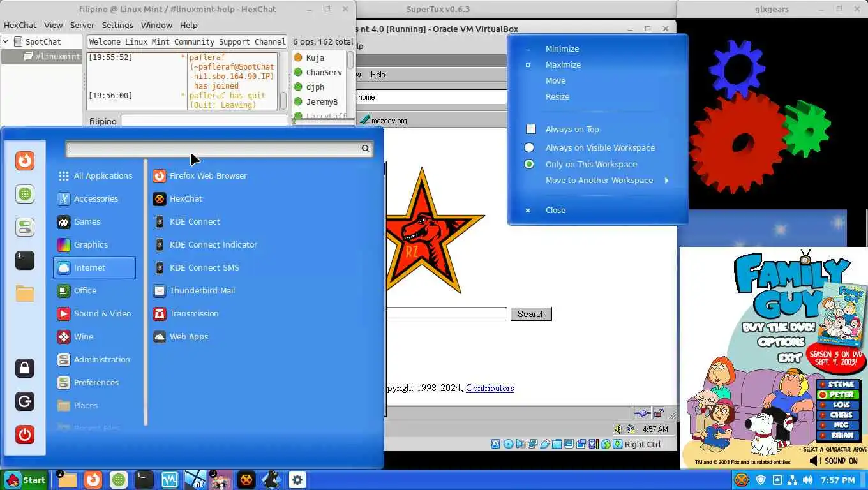The width and height of the screenshot is (868, 490).
Task: Click the shield icon in system tray
Action: coord(760,480)
